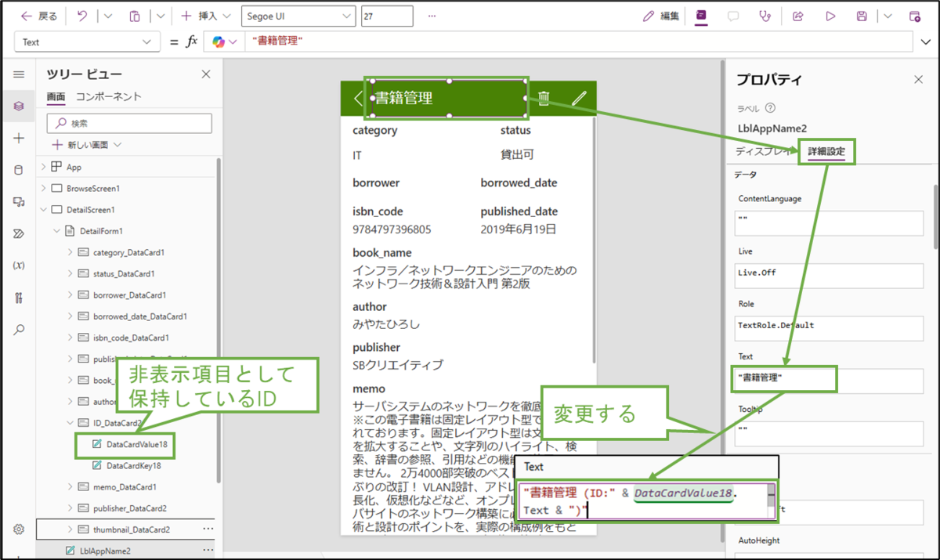
Task: Open the media icon in left rail
Action: pos(19,202)
